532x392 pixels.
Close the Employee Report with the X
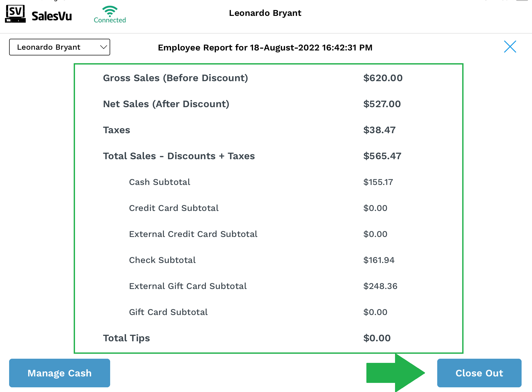tap(510, 47)
